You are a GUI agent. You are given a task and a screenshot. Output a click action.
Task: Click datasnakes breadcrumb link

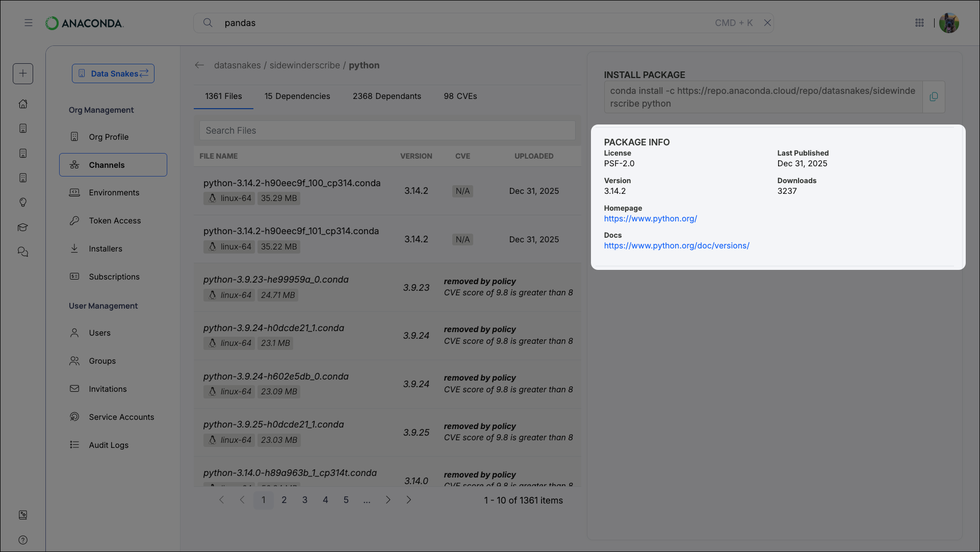(237, 65)
